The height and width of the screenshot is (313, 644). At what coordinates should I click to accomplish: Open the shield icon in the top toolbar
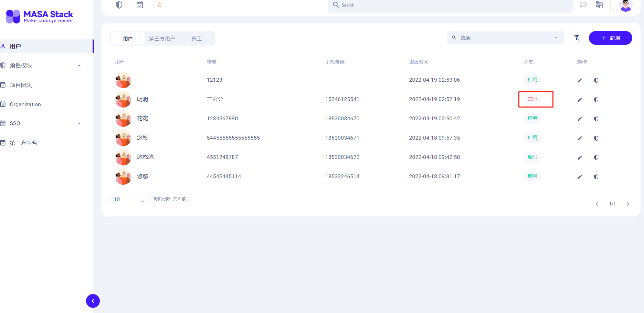(x=119, y=5)
